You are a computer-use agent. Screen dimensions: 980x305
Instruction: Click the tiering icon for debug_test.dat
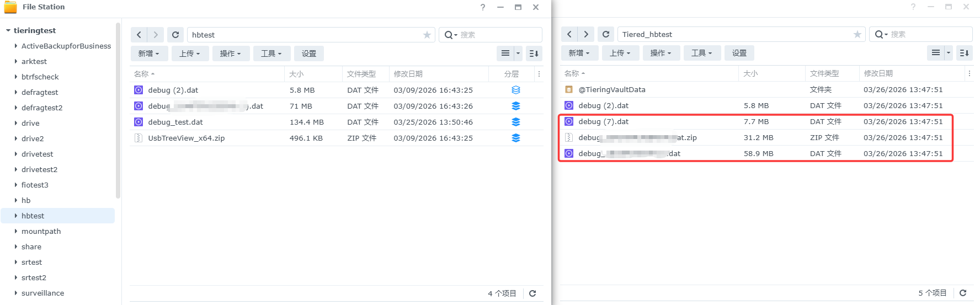tap(515, 122)
